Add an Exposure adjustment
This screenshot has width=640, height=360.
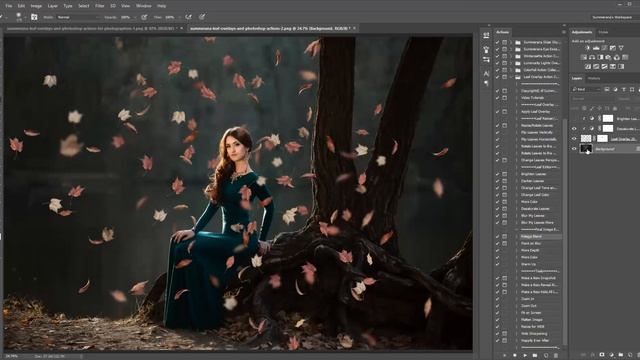613,48
